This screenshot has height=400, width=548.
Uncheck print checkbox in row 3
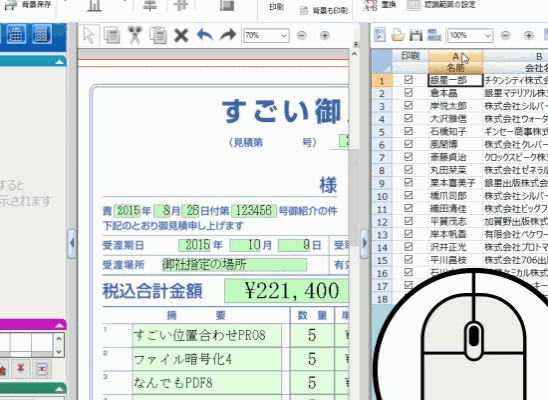click(x=408, y=106)
